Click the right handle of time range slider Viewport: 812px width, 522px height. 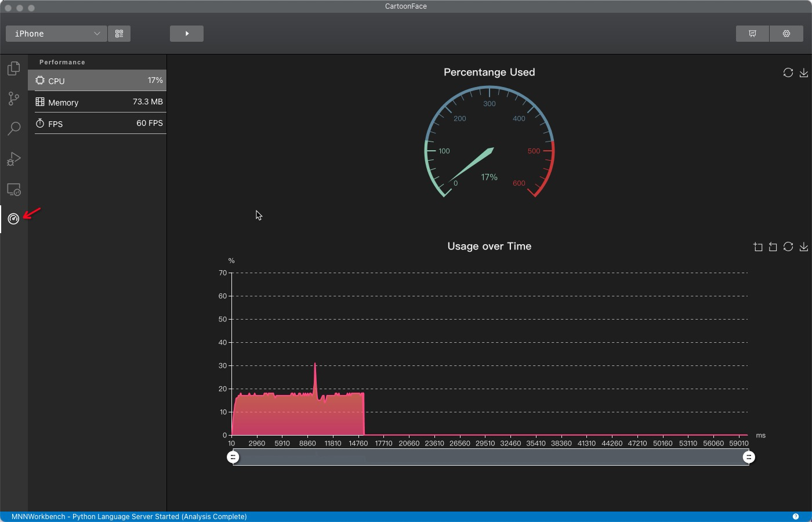749,457
